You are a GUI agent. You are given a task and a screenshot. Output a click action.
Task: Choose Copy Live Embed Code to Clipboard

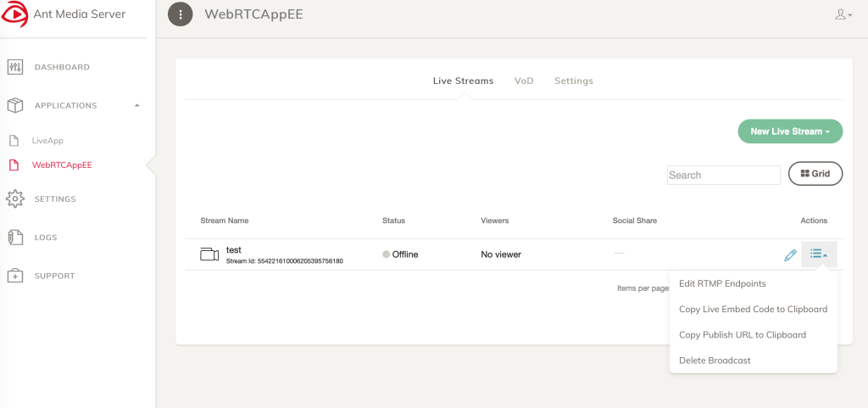pyautogui.click(x=753, y=309)
